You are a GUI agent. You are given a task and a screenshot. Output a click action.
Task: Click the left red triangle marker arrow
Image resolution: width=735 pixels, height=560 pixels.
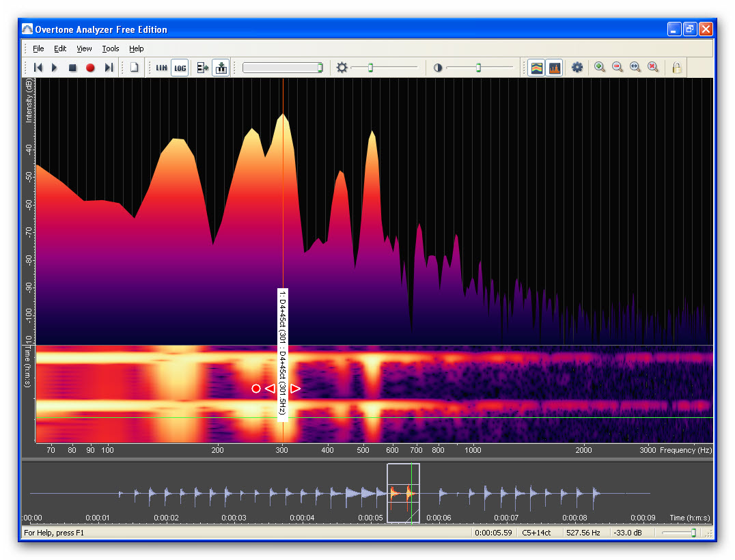click(271, 389)
